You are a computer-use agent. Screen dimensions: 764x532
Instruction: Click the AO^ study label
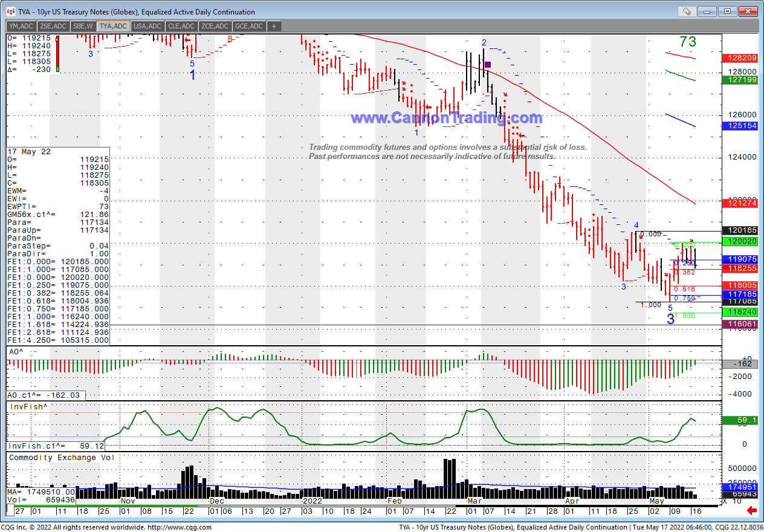tap(16, 351)
